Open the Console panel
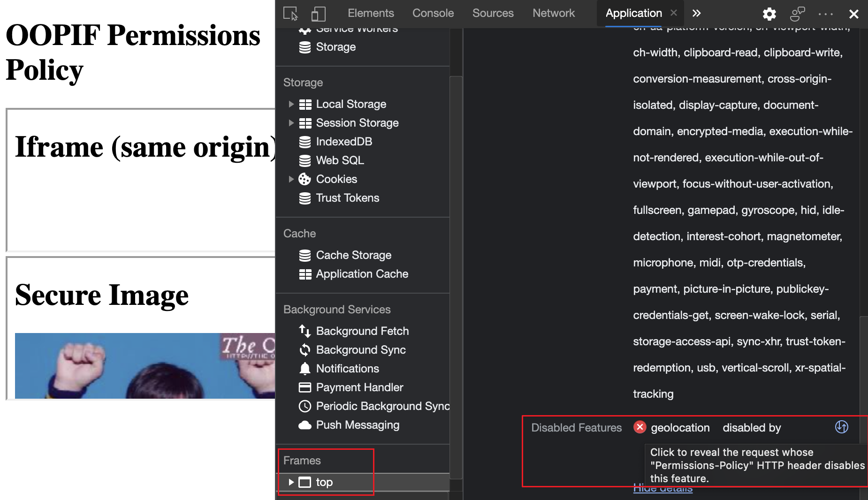 click(x=433, y=13)
